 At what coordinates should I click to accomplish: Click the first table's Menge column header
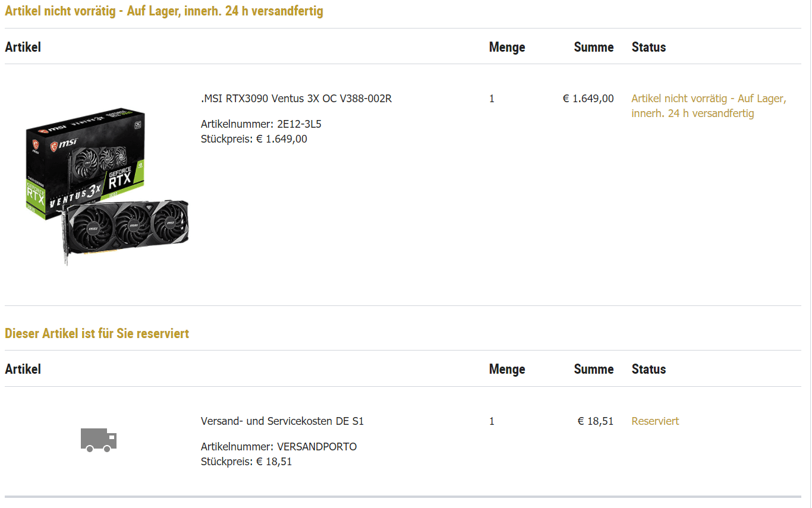[x=507, y=47]
